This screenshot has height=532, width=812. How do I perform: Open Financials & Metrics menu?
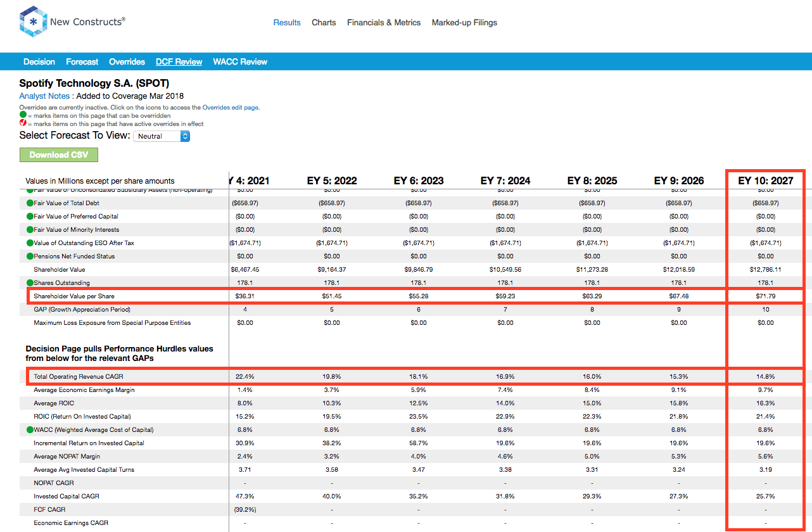point(384,23)
